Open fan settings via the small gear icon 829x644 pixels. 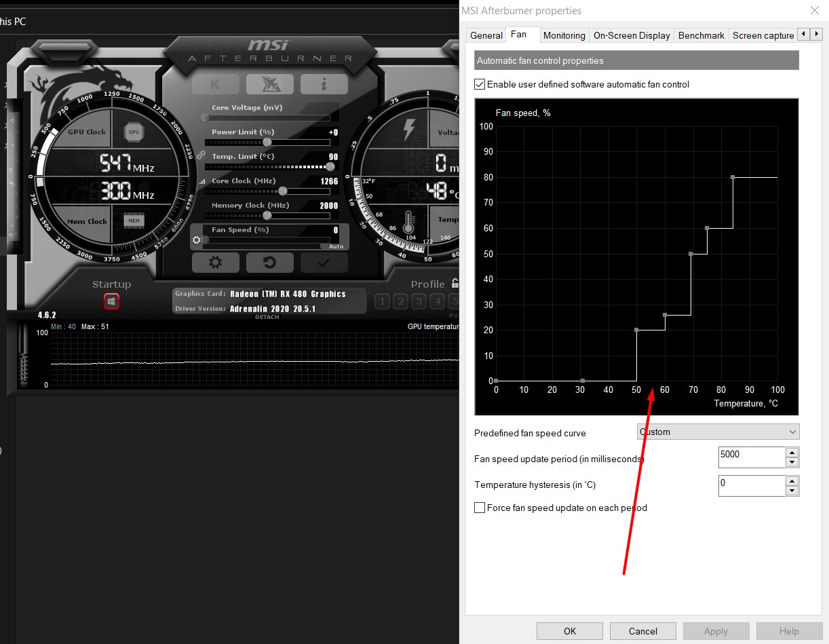(x=196, y=240)
